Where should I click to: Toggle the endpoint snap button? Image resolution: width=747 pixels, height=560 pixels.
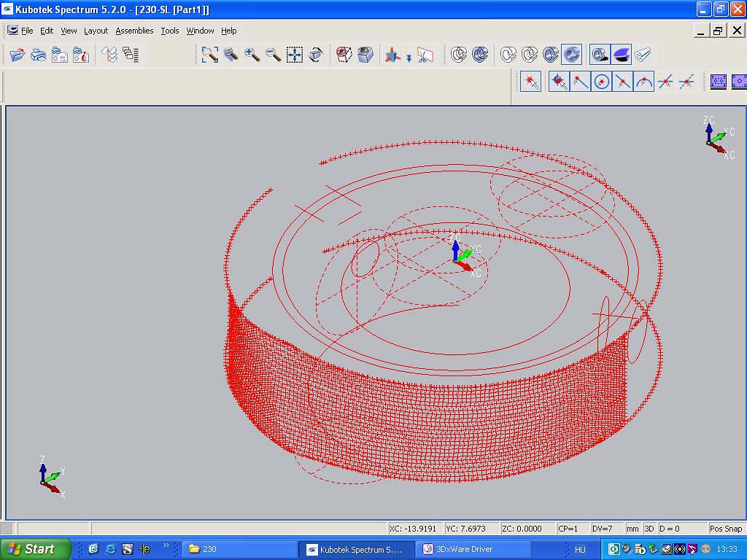[x=581, y=82]
